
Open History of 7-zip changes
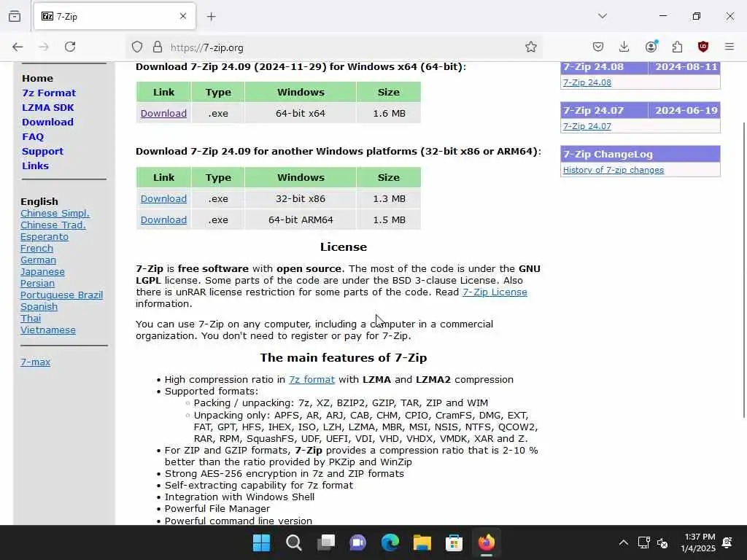pyautogui.click(x=613, y=170)
